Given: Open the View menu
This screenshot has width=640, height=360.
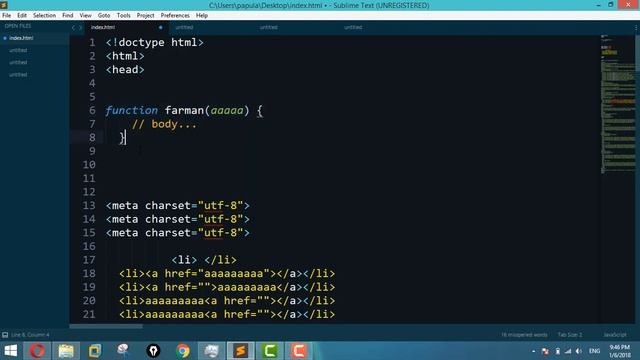Looking at the screenshot, I should tap(85, 16).
